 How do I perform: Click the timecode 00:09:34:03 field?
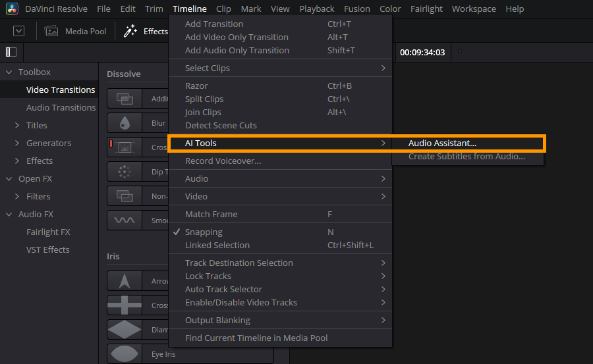pyautogui.click(x=422, y=53)
